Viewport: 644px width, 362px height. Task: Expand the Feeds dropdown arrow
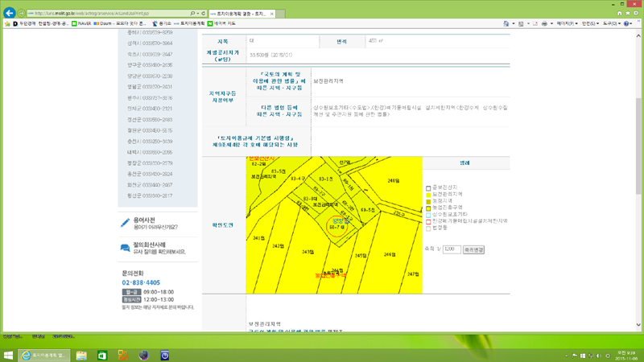click(528, 24)
